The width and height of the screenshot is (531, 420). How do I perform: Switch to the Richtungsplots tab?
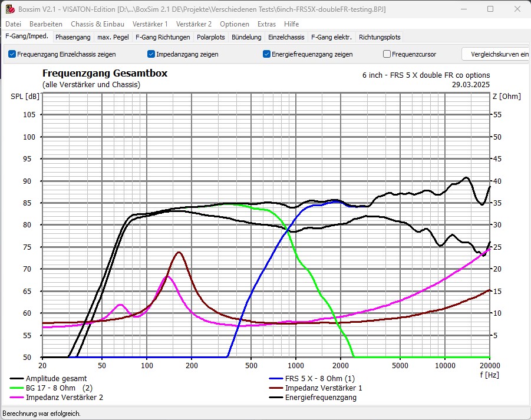point(380,37)
